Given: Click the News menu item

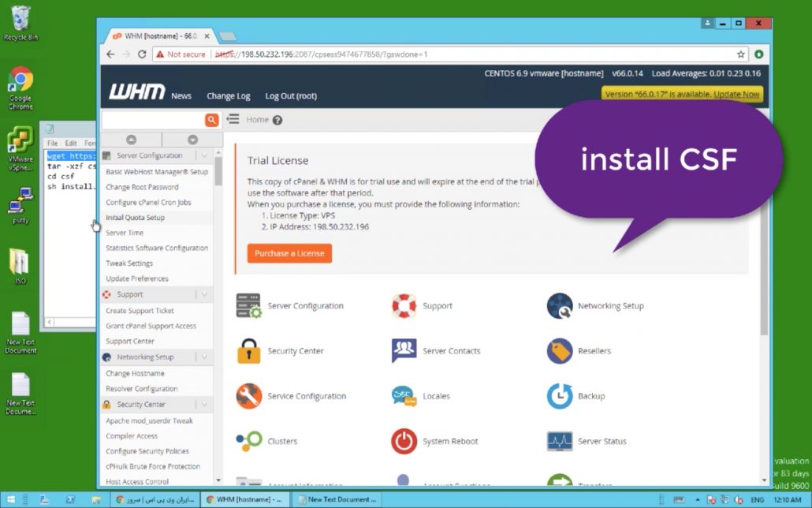Looking at the screenshot, I should 181,96.
